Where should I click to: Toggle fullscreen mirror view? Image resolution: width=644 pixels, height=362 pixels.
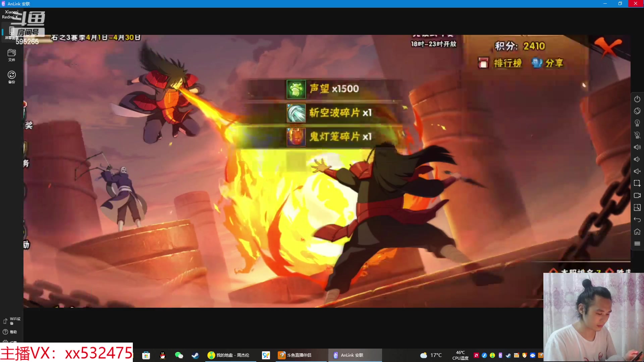click(x=637, y=207)
